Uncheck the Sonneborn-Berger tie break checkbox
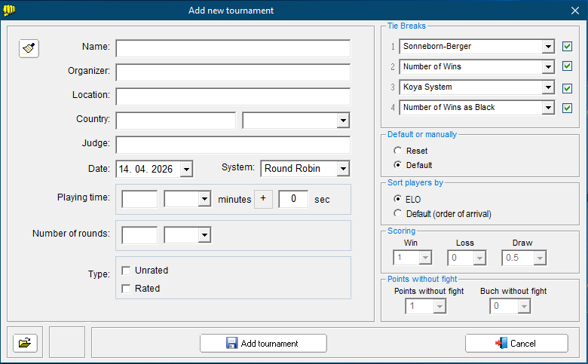588x364 pixels. 568,47
